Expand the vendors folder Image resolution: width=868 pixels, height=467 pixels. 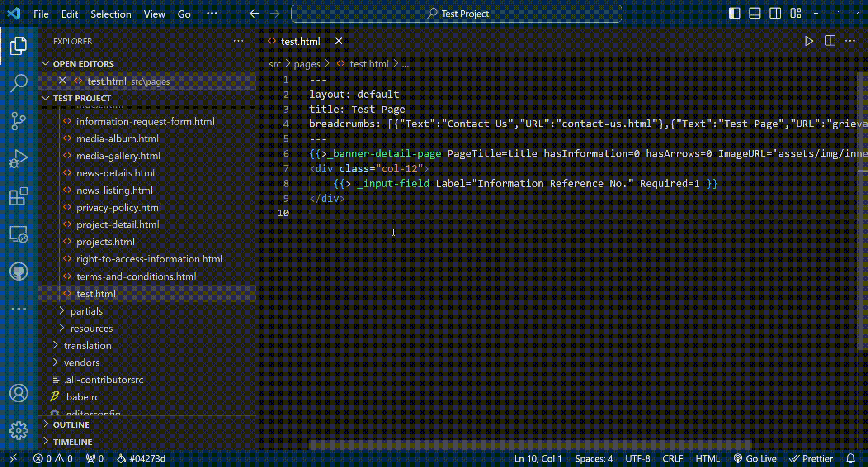tap(147, 362)
